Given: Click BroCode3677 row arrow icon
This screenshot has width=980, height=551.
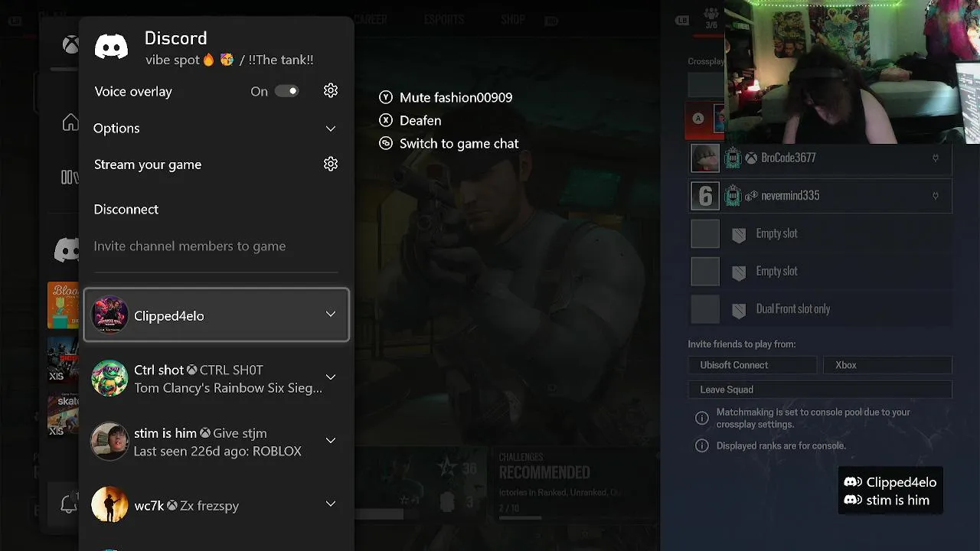Looking at the screenshot, I should tap(935, 158).
